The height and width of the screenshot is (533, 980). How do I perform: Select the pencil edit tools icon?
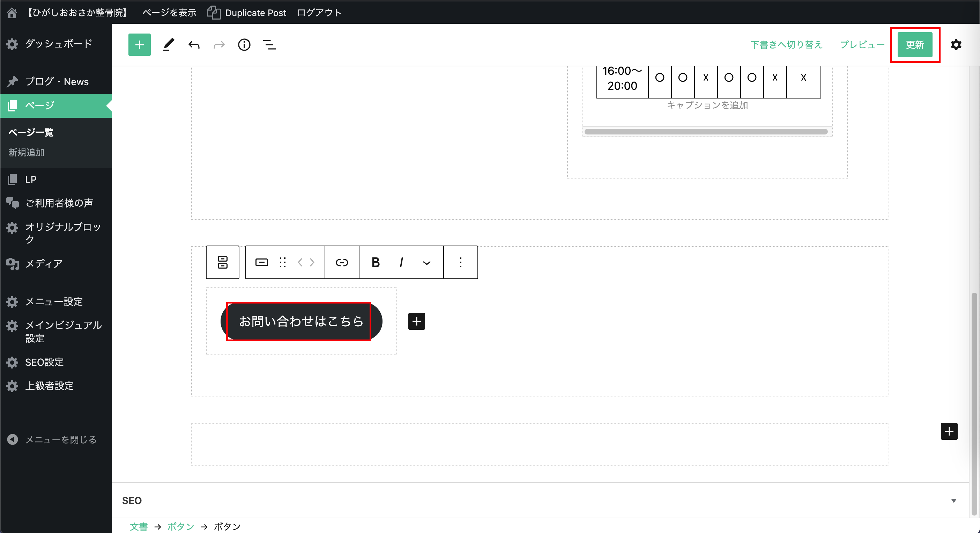pyautogui.click(x=169, y=45)
